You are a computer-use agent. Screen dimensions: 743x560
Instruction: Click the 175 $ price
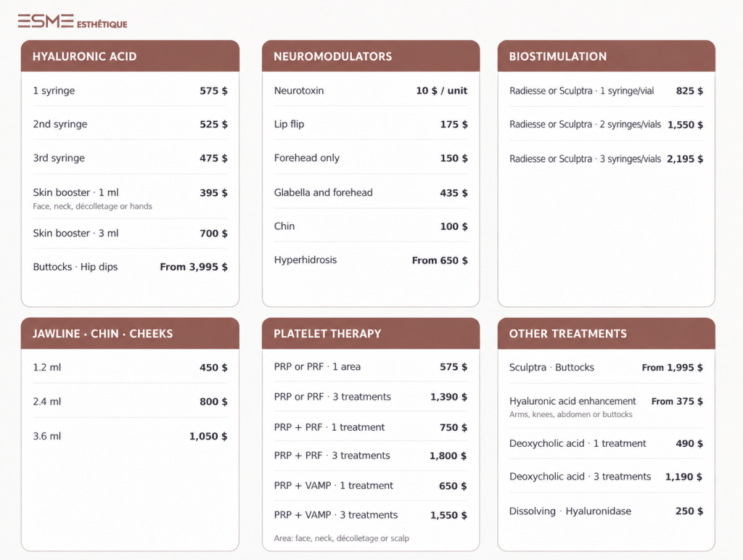[x=453, y=124]
